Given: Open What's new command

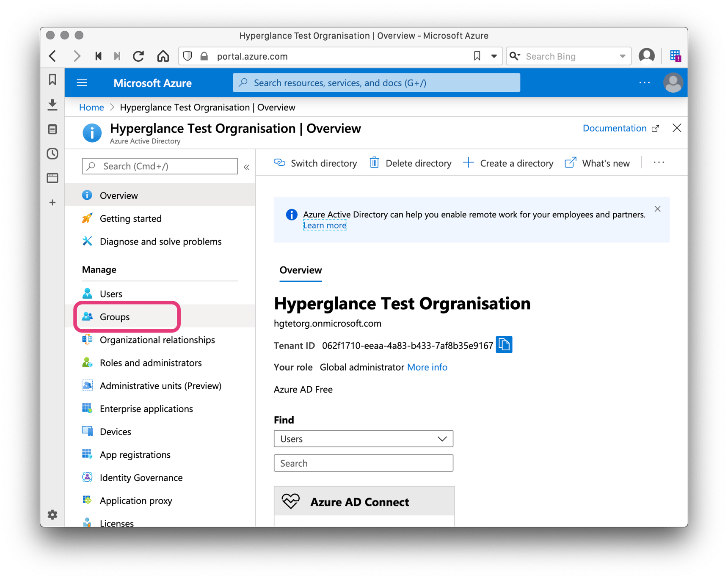Looking at the screenshot, I should click(597, 163).
